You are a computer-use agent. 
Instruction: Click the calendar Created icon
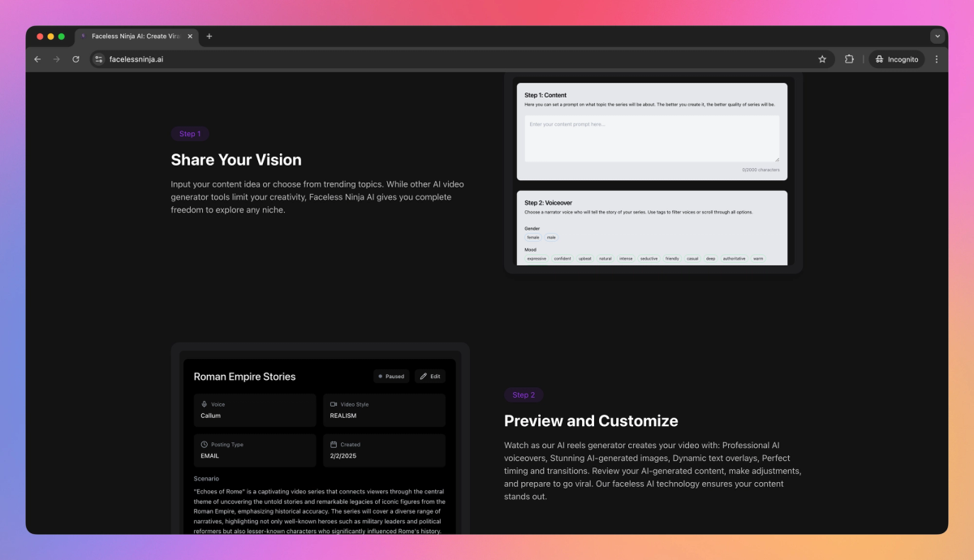coord(334,445)
